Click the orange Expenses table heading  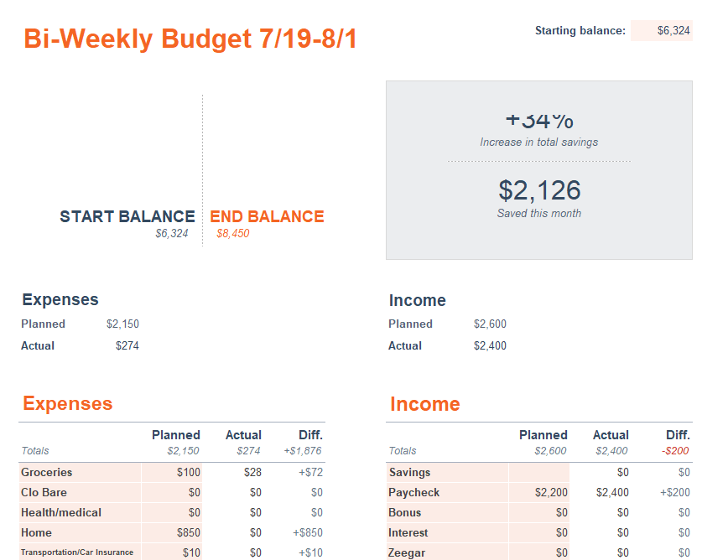click(x=67, y=404)
